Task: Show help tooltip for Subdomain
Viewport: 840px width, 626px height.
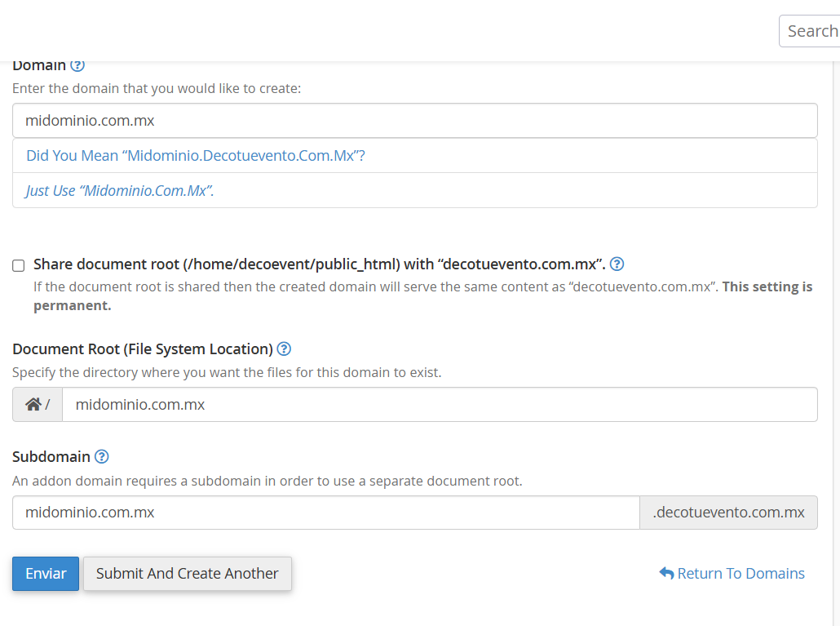Action: (102, 457)
